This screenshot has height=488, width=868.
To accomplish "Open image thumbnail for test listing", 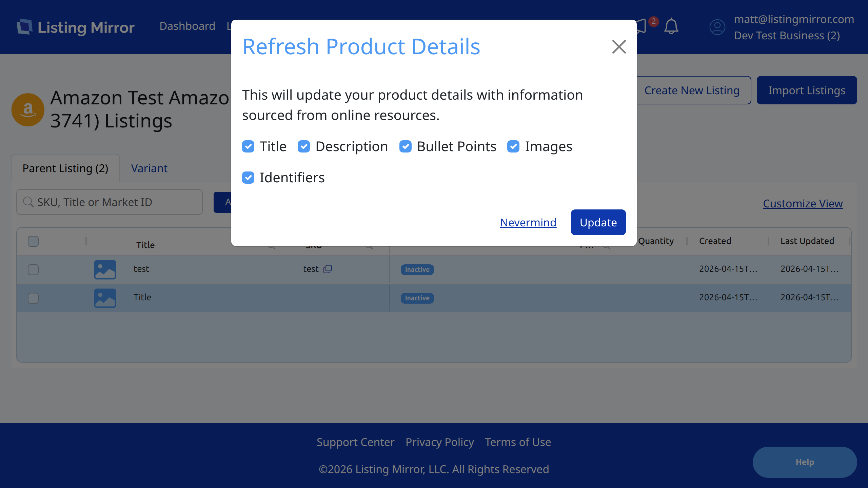I will 105,269.
